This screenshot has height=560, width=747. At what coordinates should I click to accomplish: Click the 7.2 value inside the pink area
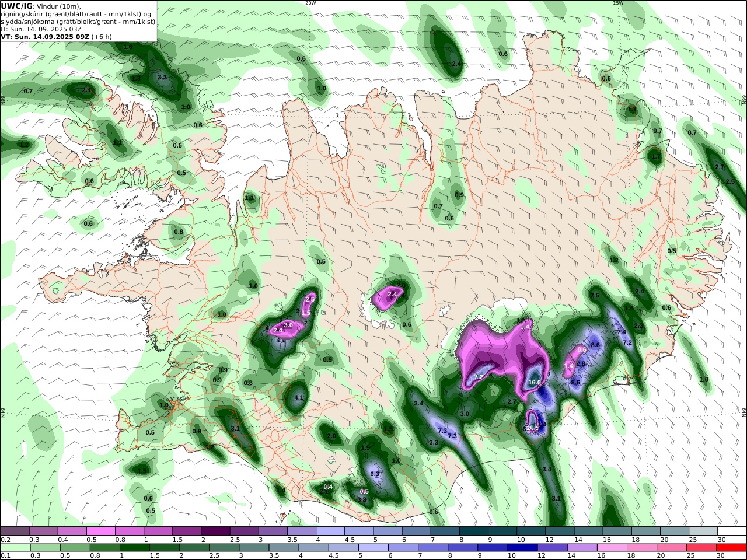point(479,377)
